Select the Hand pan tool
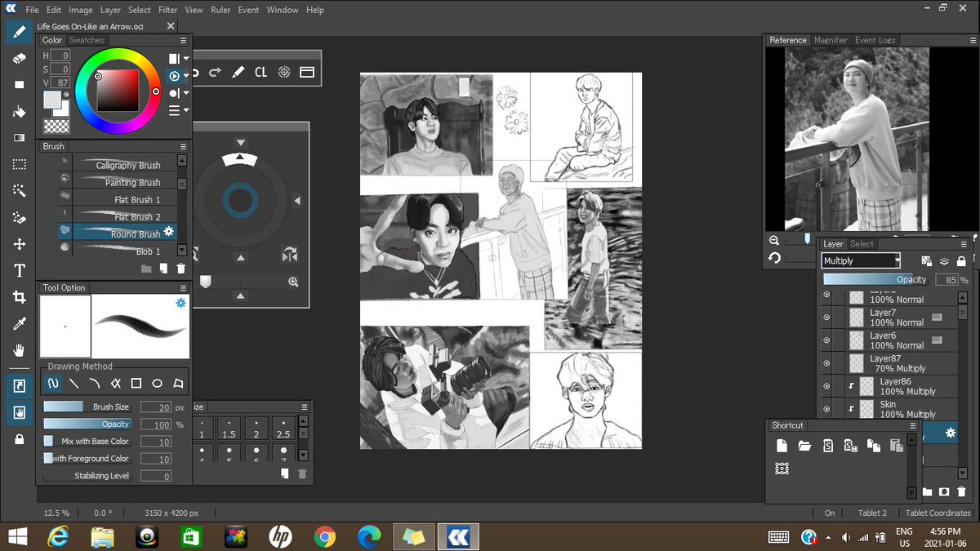 click(x=19, y=351)
